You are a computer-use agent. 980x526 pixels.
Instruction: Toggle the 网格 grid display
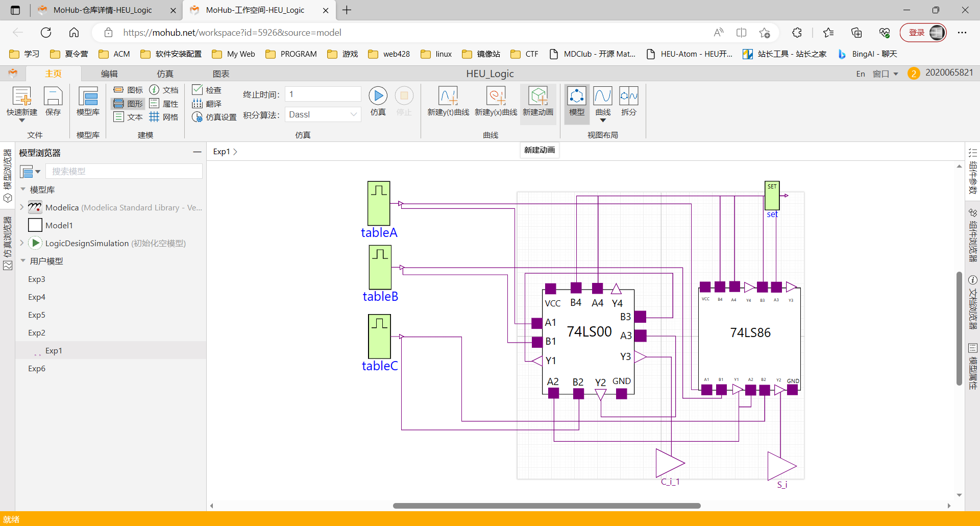(164, 117)
